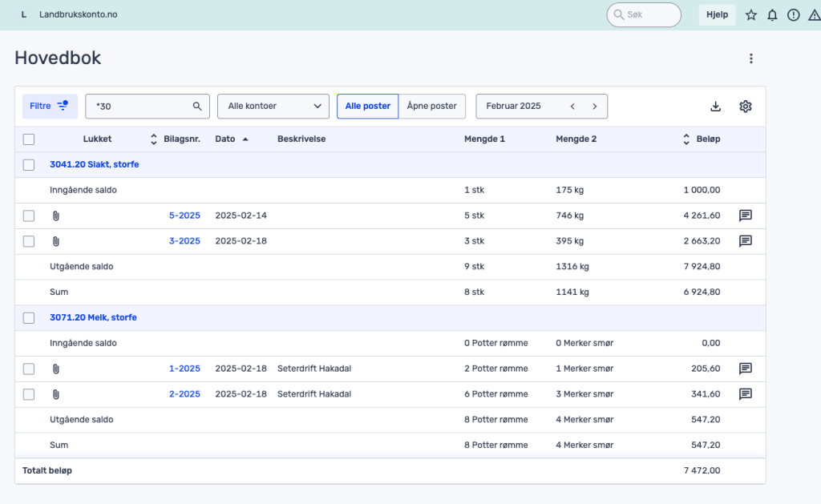This screenshot has width=821, height=504.
Task: Tick the checkbox on voucher 1-2025 row
Action: 29,369
